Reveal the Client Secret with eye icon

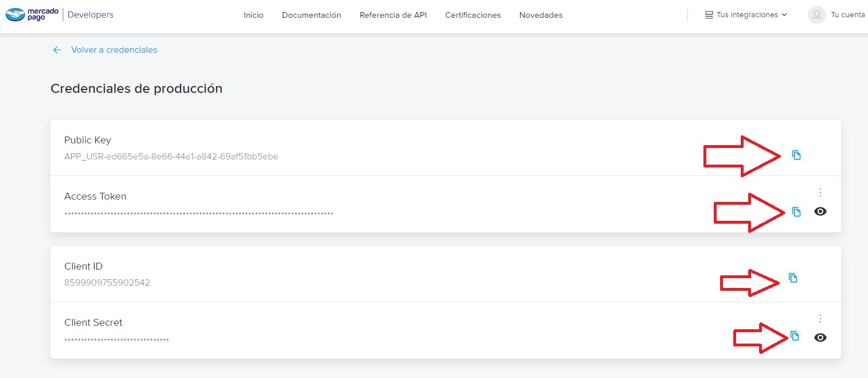click(x=820, y=338)
